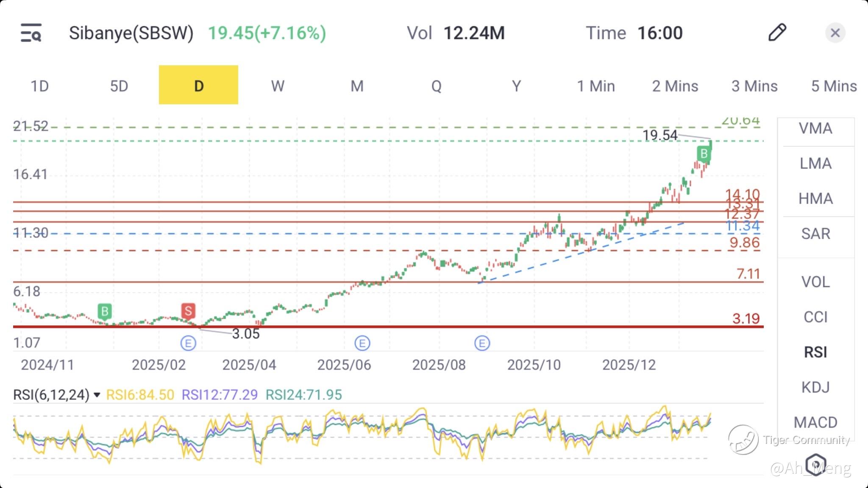Switch to the weekly W timeframe tab
868x488 pixels.
278,86
